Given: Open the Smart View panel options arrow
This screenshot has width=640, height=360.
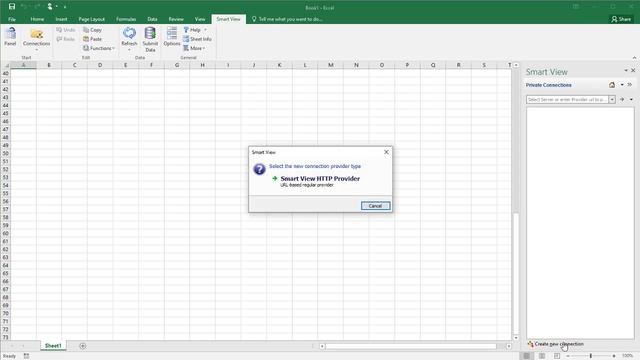Looking at the screenshot, I should tap(626, 71).
